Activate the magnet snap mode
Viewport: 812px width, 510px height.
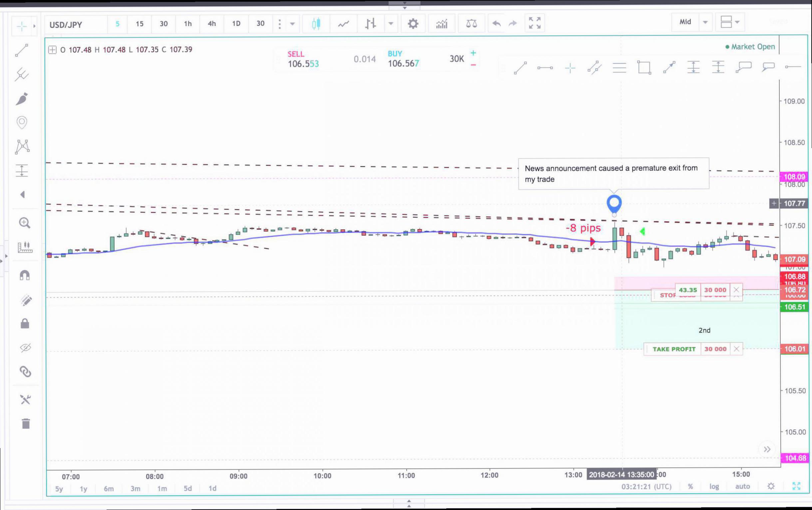click(25, 275)
